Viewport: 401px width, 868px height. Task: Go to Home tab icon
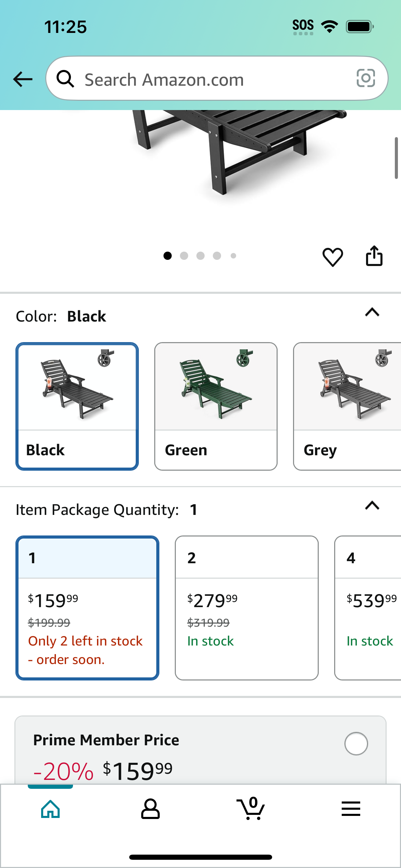[50, 809]
